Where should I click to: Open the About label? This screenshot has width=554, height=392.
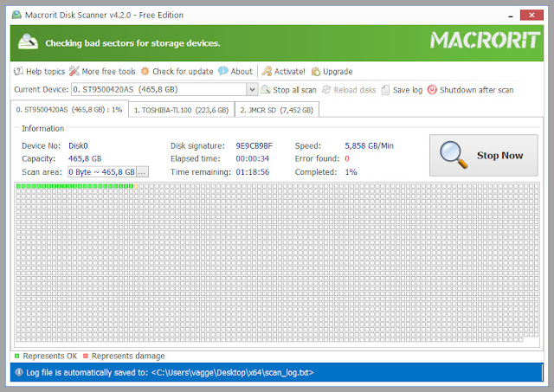coord(242,71)
